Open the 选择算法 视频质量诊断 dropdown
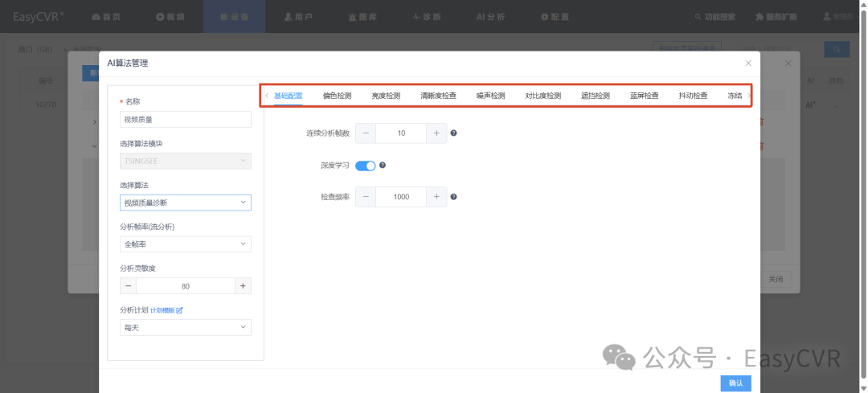Viewport: 868px width, 393px height. [x=186, y=203]
